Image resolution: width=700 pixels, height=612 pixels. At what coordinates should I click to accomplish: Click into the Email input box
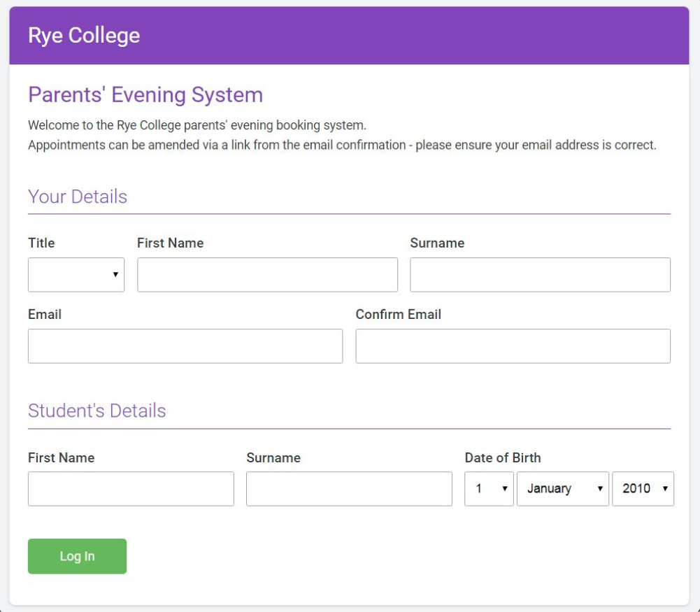185,346
